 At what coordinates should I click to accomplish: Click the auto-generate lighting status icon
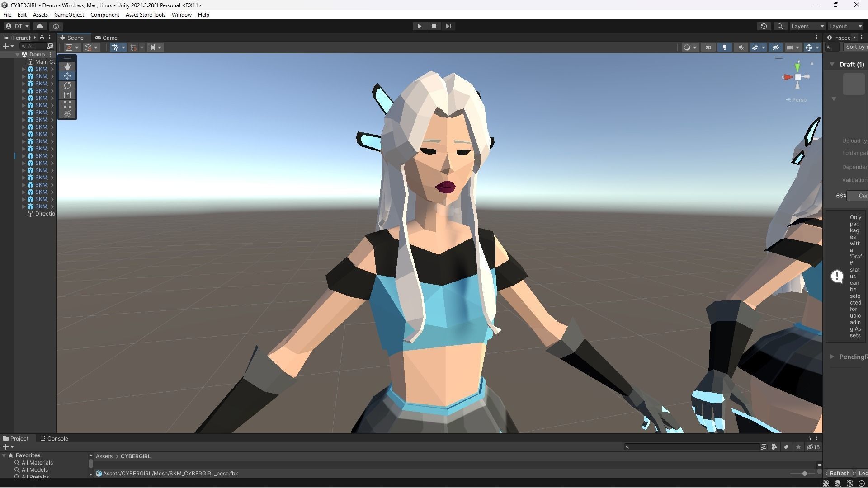(850, 483)
